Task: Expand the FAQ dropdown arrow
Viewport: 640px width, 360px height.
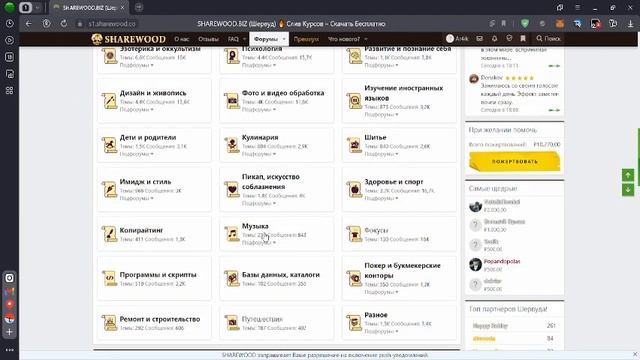Action: (x=244, y=39)
